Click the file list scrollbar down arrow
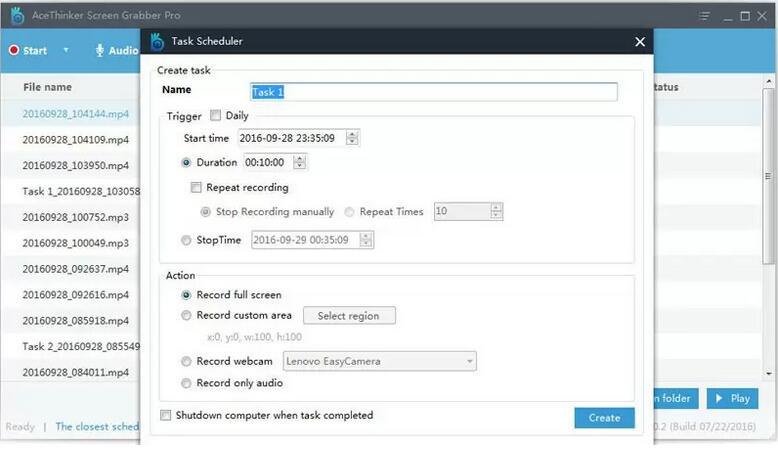This screenshot has height=453, width=778. tap(769, 374)
